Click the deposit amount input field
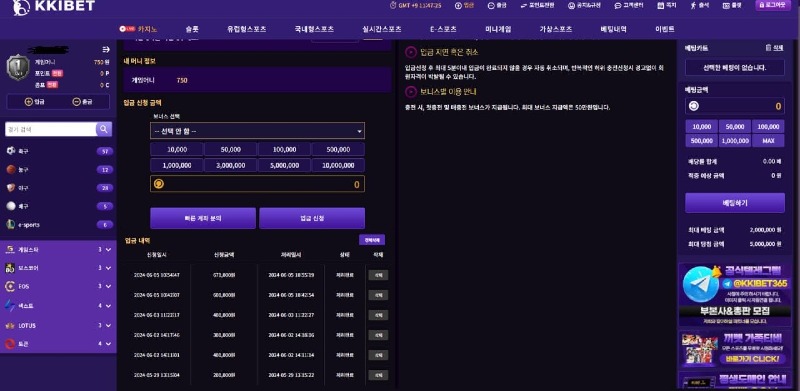Screen dimensions: 800x391 257,184
